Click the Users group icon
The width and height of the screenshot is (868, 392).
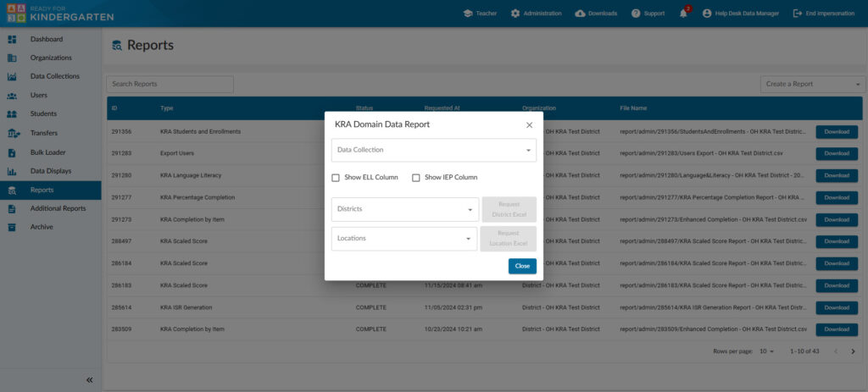coord(12,96)
